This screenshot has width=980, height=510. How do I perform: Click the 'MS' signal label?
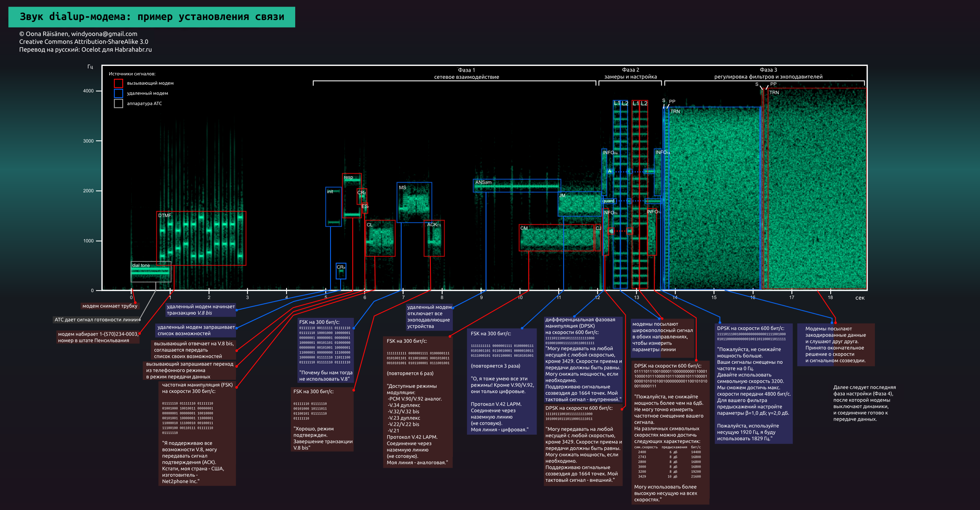[403, 188]
